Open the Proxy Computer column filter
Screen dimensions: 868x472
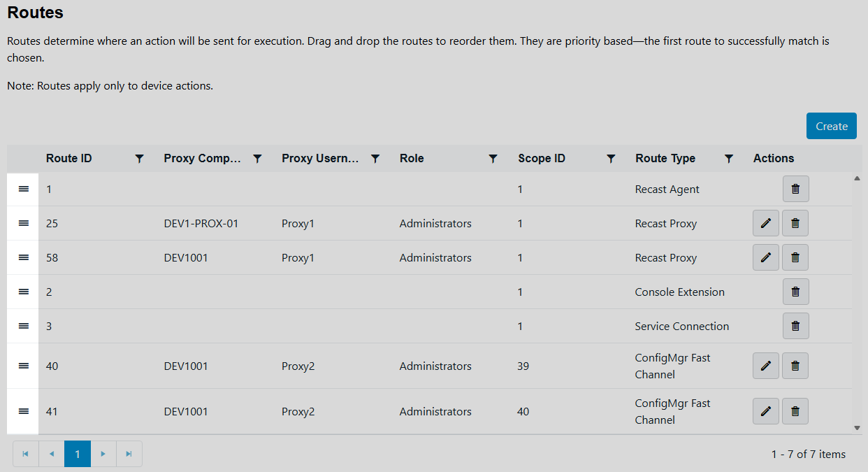(x=257, y=159)
